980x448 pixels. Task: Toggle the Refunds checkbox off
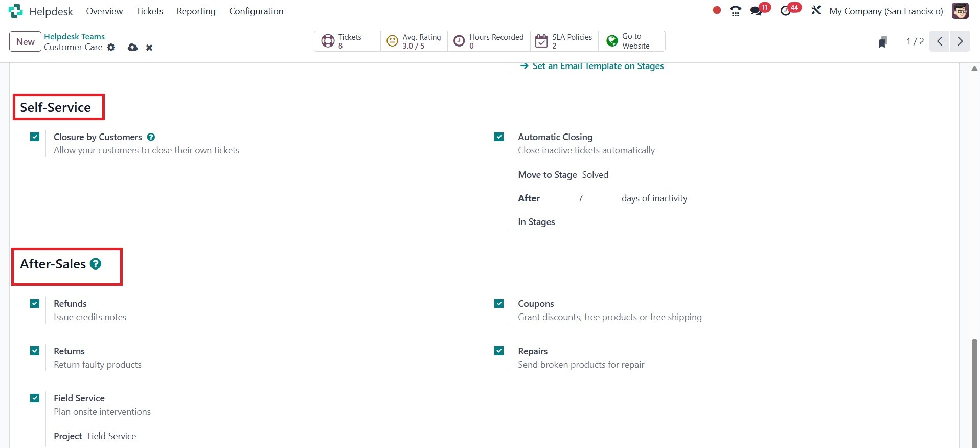coord(35,304)
